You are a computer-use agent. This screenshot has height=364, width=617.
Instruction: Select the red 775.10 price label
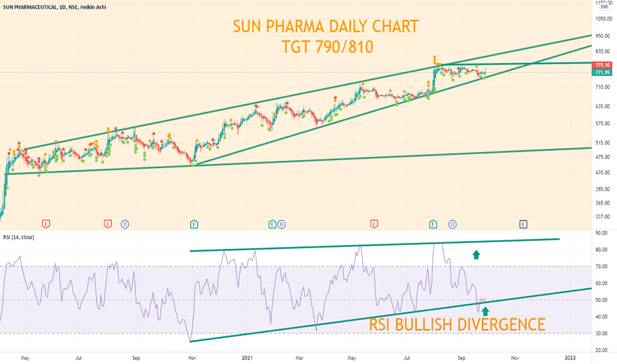(x=602, y=66)
